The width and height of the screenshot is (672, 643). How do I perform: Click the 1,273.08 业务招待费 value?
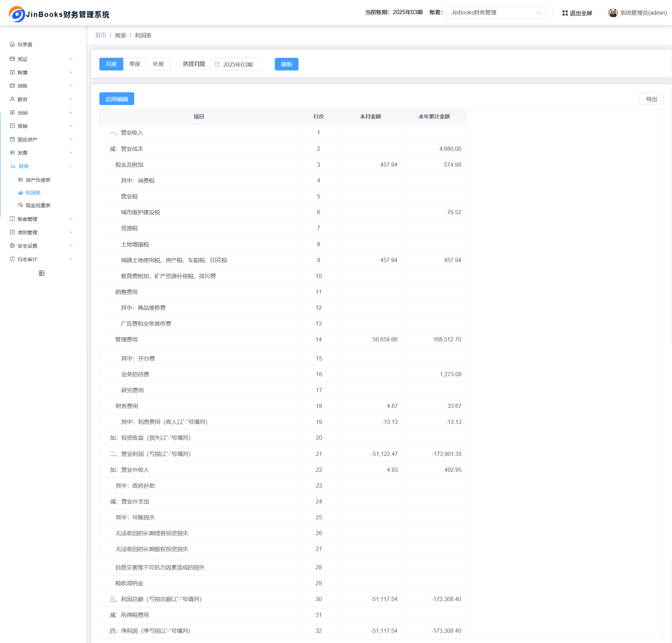pos(450,374)
